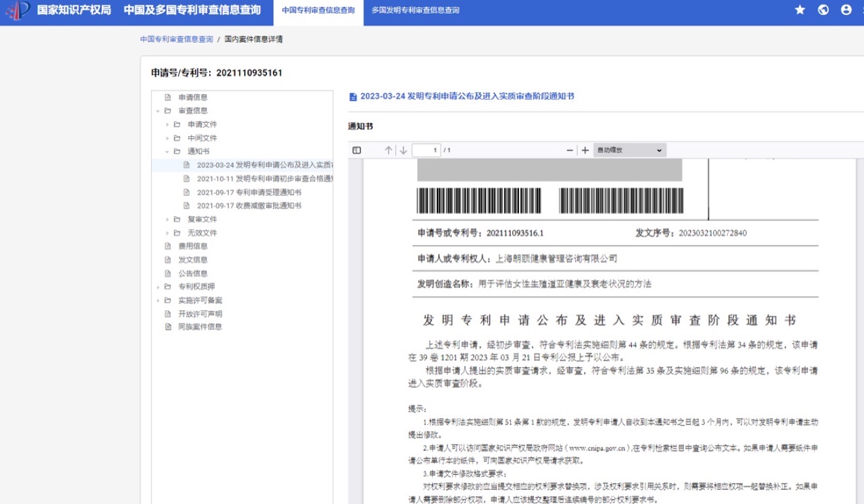
Task: Open 发文信息 in the tree
Action: point(193,260)
